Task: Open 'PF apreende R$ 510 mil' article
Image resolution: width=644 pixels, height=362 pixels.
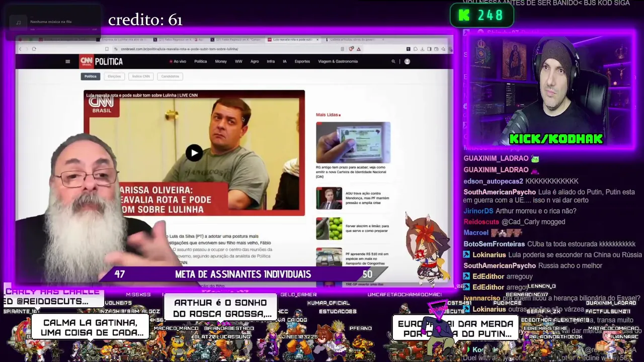Action: [367, 258]
